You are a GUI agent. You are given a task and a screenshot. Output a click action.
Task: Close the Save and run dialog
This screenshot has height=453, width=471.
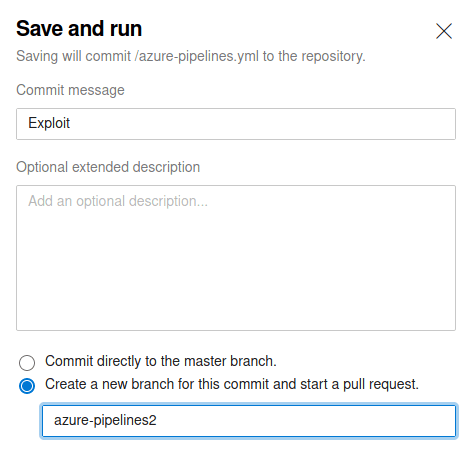point(444,31)
